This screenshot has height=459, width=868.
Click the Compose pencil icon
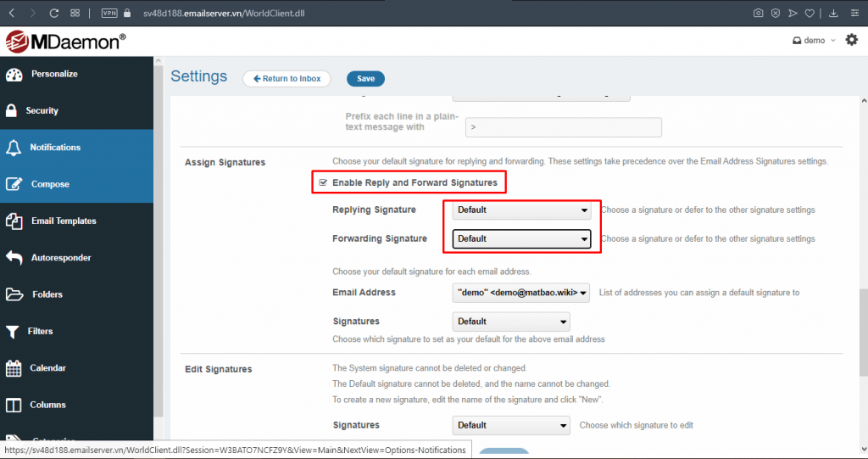pos(14,184)
